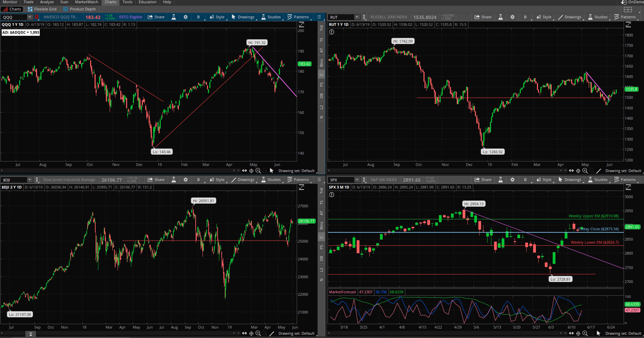Click the red clipboard link icon beside QQQ symbol
This screenshot has width=644, height=338.
37,17
